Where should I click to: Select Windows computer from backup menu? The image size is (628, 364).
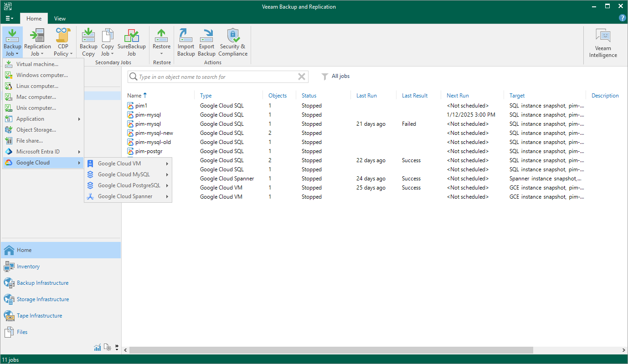click(42, 75)
